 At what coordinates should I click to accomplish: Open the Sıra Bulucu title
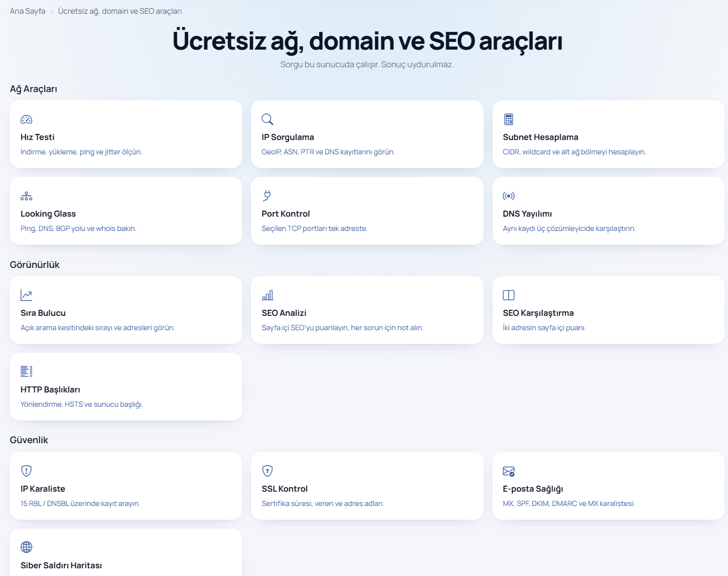(43, 313)
